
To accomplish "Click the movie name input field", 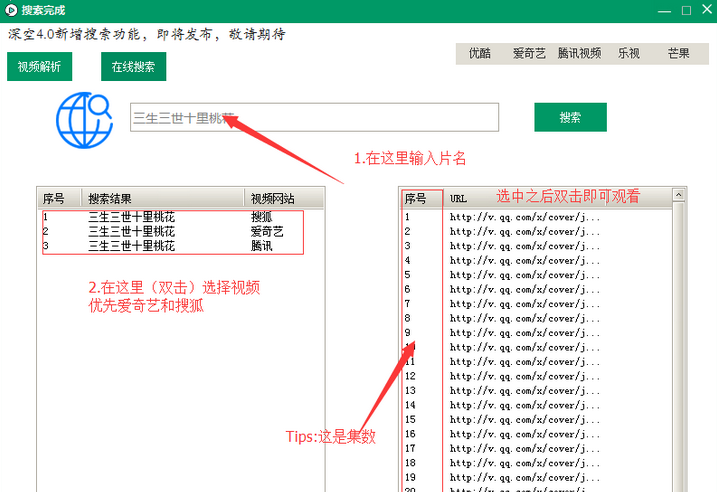I will 314,118.
